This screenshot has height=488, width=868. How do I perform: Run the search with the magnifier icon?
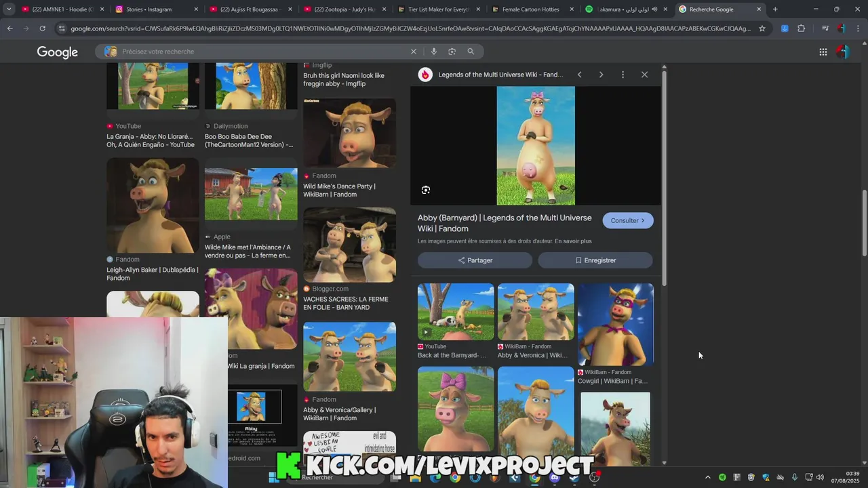pos(471,52)
